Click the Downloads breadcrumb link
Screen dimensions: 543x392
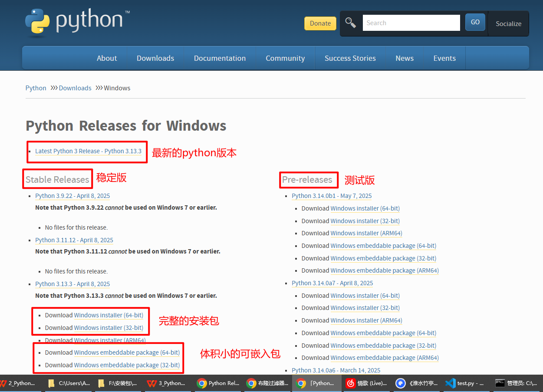[75, 88]
